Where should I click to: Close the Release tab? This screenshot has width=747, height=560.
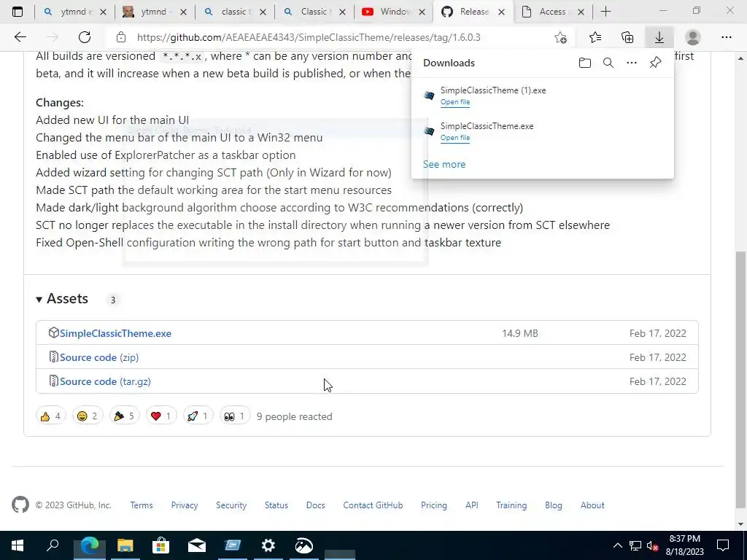click(x=501, y=12)
